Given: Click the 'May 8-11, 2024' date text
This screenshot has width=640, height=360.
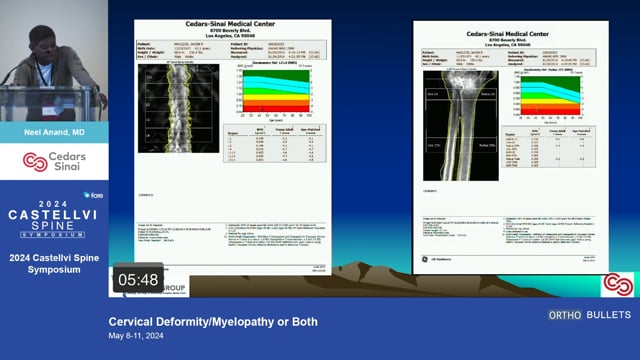Looking at the screenshot, I should [136, 336].
